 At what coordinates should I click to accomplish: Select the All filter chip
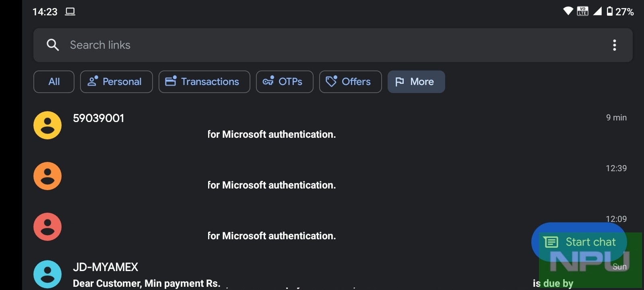point(54,82)
